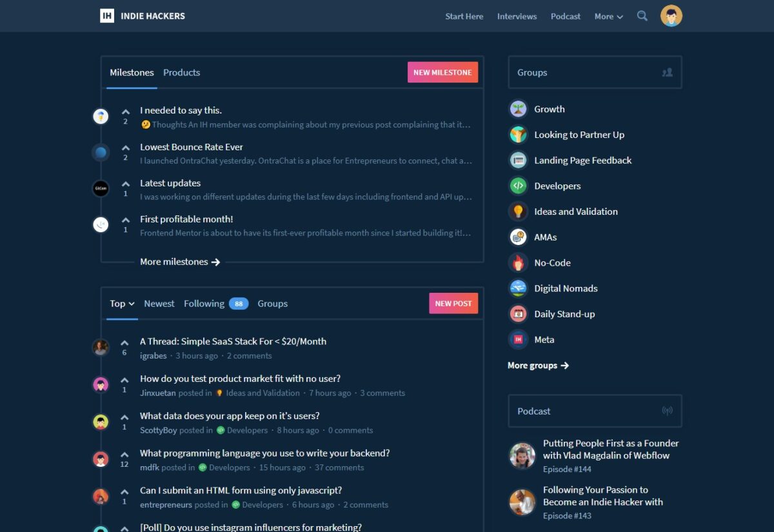
Task: Click the broadcast icon in the Podcast panel
Action: point(667,411)
